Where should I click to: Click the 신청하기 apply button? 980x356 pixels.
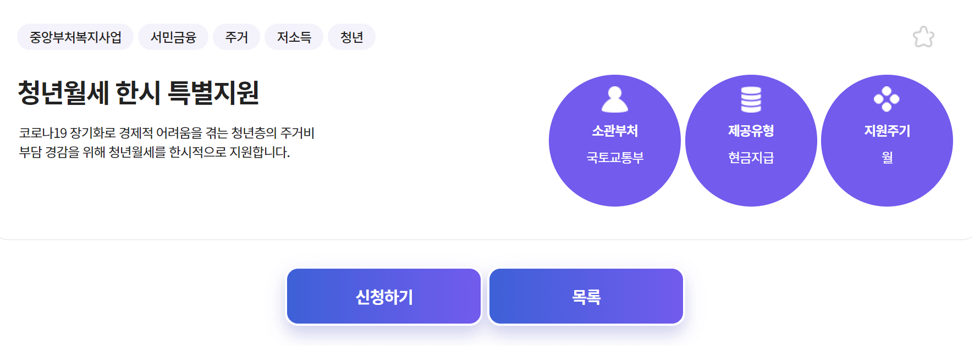pos(383,296)
